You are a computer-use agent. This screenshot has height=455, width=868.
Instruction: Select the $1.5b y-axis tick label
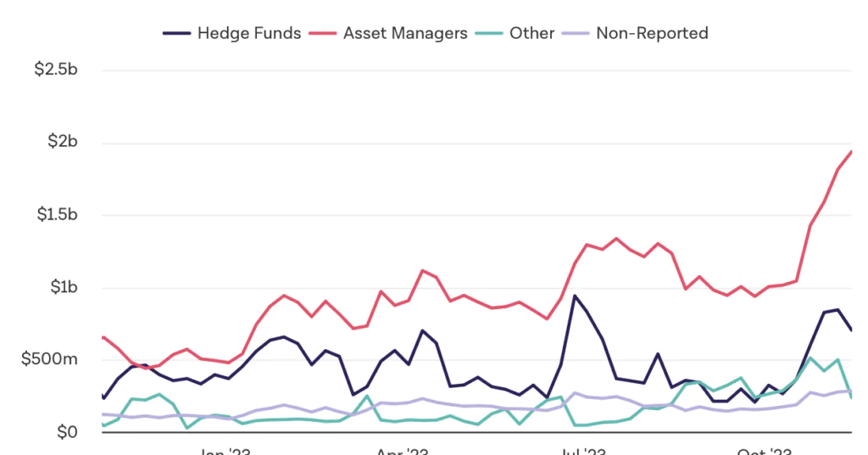[56, 214]
